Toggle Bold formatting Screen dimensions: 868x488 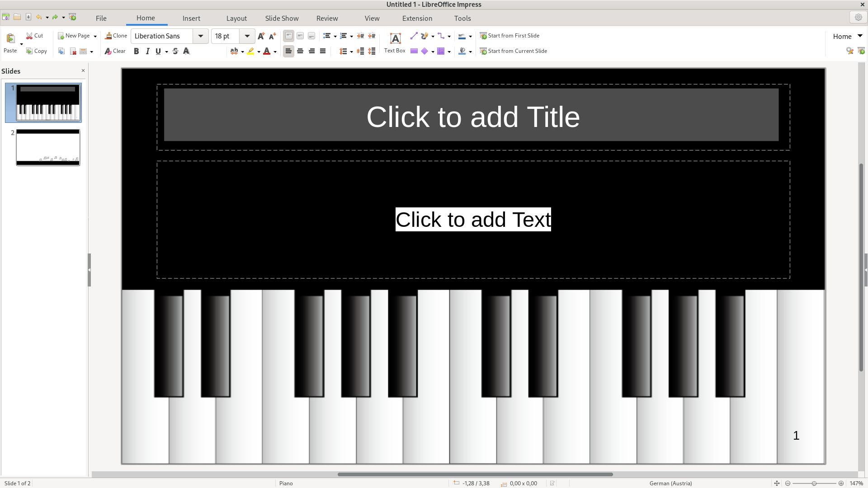click(136, 52)
